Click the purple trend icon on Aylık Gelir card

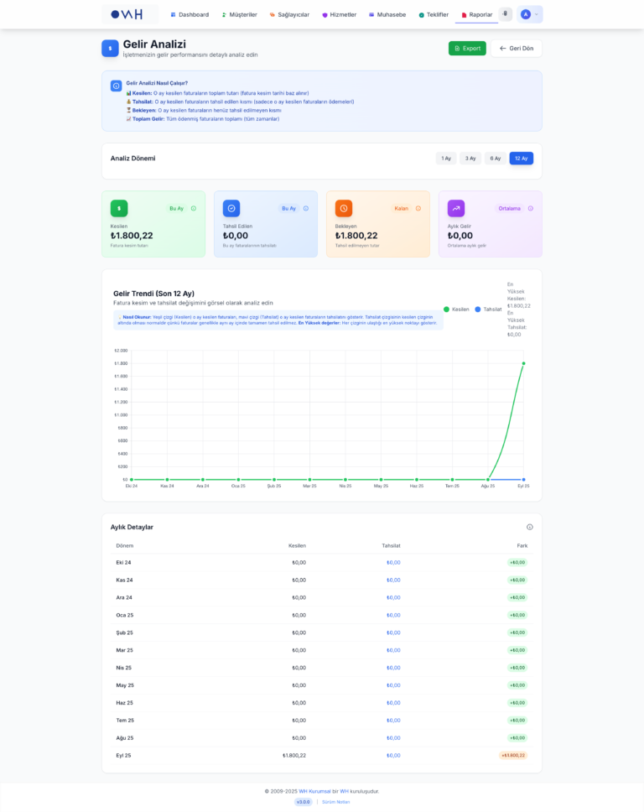coord(456,208)
